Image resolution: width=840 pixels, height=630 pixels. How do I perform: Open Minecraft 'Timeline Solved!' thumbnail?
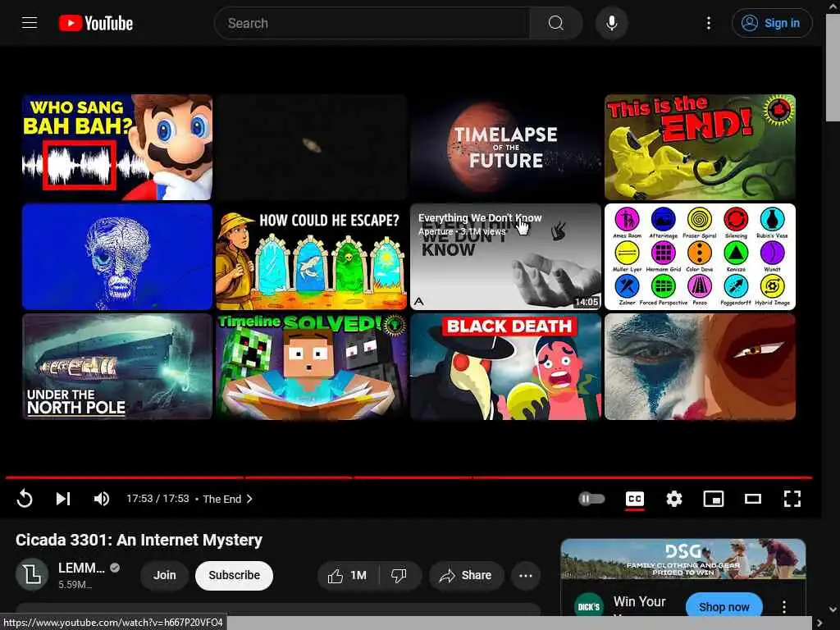(312, 367)
